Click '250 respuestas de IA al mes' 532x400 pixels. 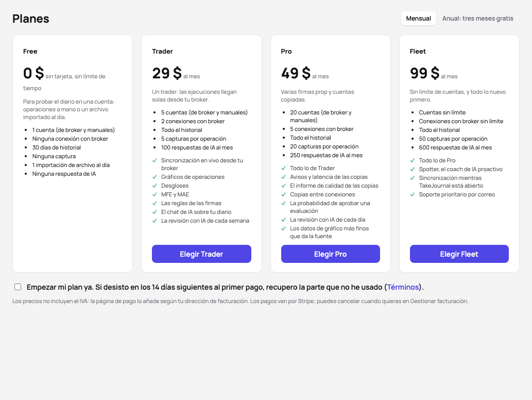[x=327, y=155]
